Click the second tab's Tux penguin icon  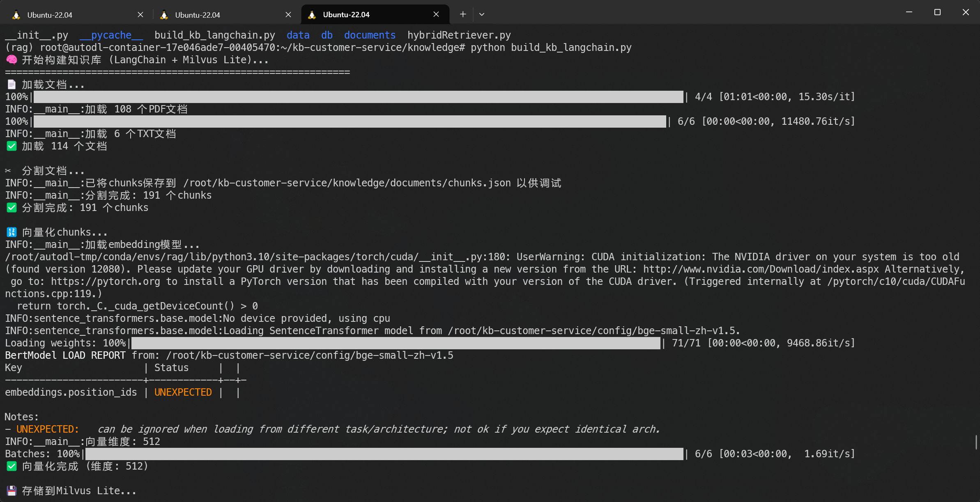coord(164,15)
